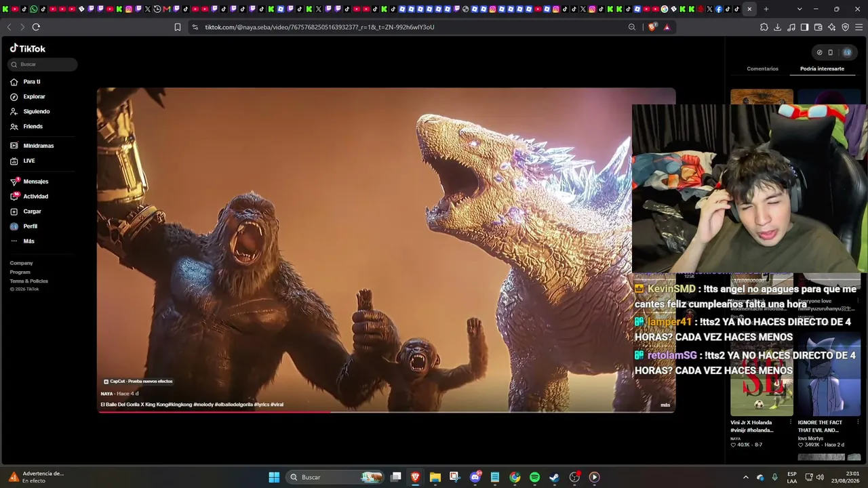The height and width of the screenshot is (488, 868).
Task: Click the CapCut 'Prueba nuevos efectos' badge
Action: [138, 382]
